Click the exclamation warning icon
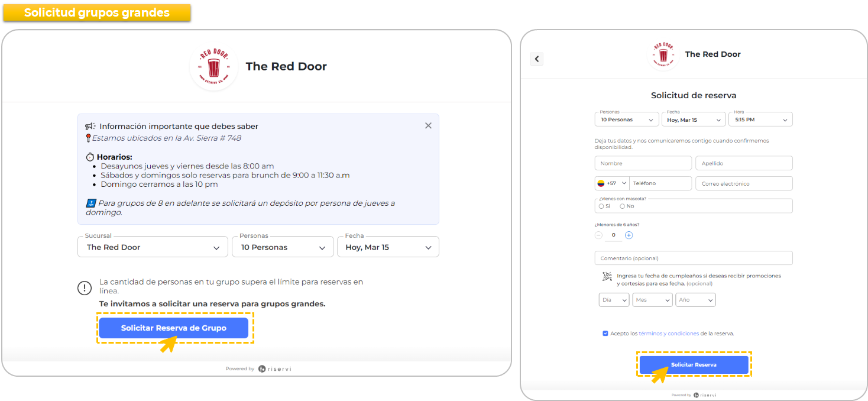 [x=85, y=288]
